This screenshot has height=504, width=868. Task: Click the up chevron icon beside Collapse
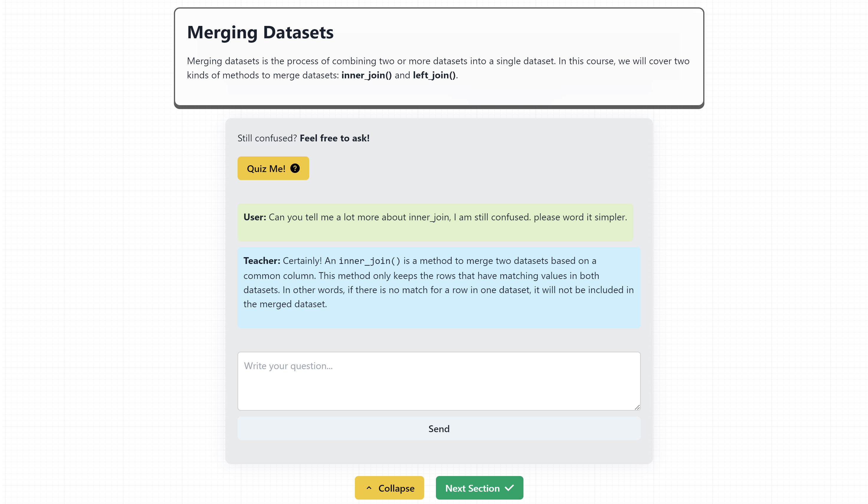click(369, 488)
